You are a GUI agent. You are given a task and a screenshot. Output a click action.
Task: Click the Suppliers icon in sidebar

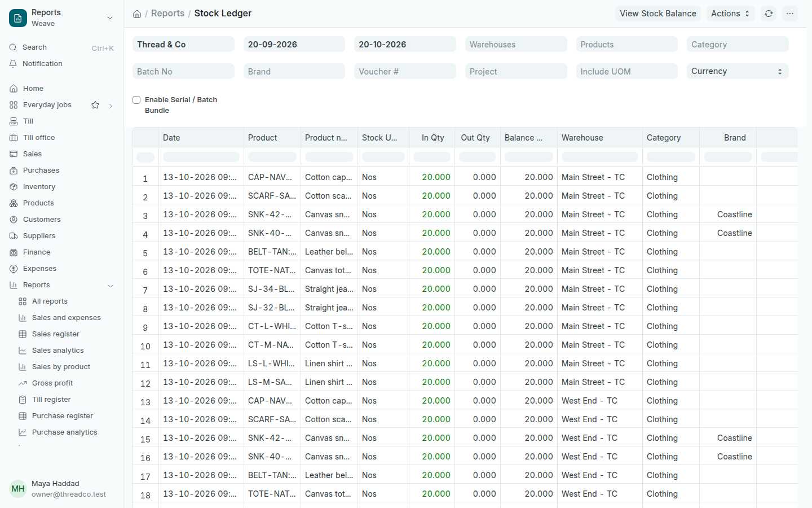click(14, 236)
